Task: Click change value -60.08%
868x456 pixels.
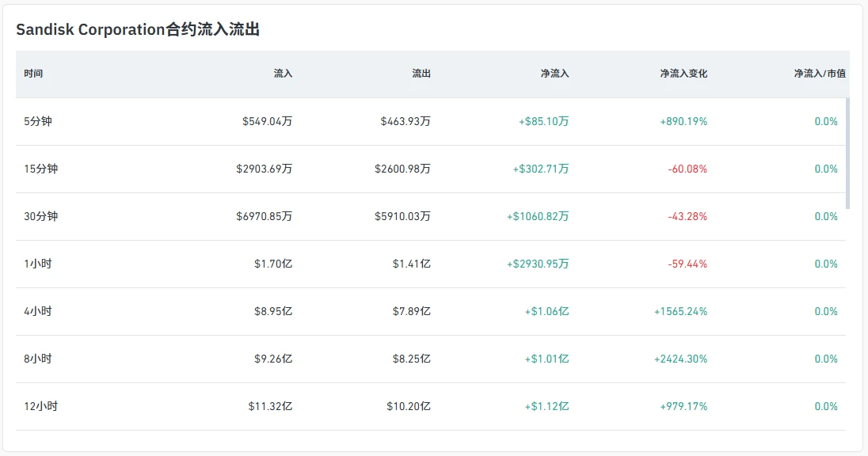Action: click(687, 169)
